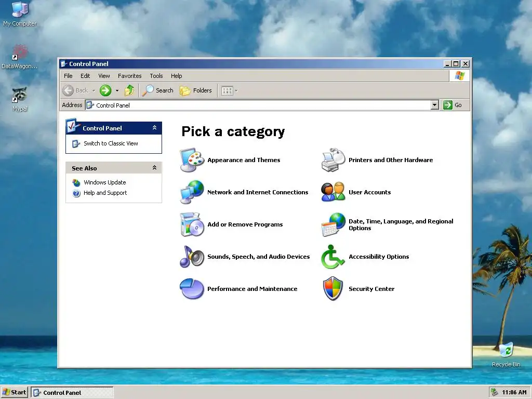Click the Back toolbar button
532x399 pixels.
tap(75, 90)
